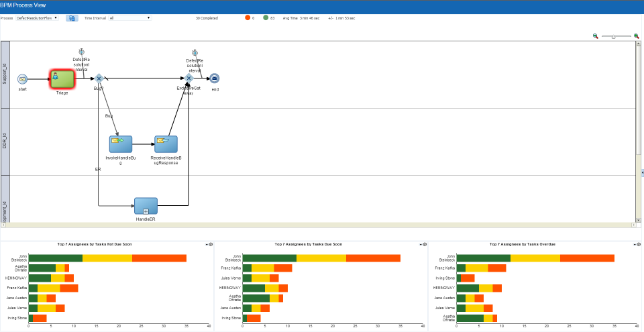The width and height of the screenshot is (644, 332).
Task: Click the start message event node
Action: [x=22, y=79]
